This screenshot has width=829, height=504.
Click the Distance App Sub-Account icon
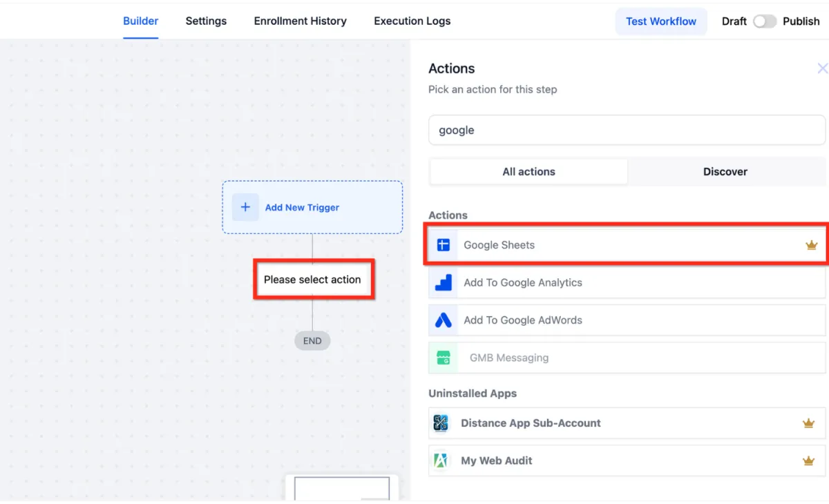click(441, 423)
